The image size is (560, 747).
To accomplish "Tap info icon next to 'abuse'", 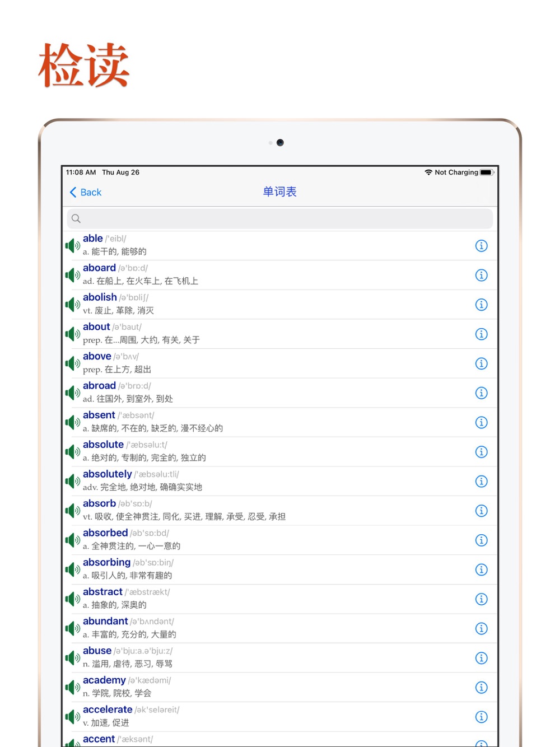I will 481,658.
